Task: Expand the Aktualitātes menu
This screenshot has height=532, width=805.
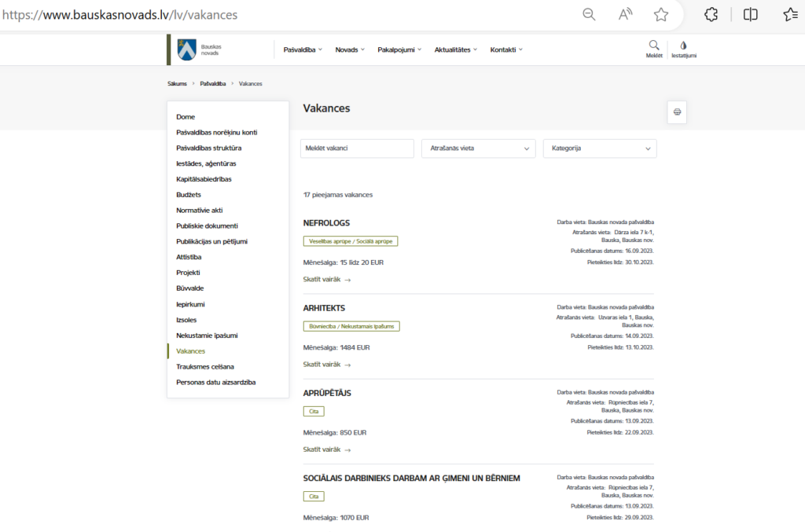Action: pos(454,50)
